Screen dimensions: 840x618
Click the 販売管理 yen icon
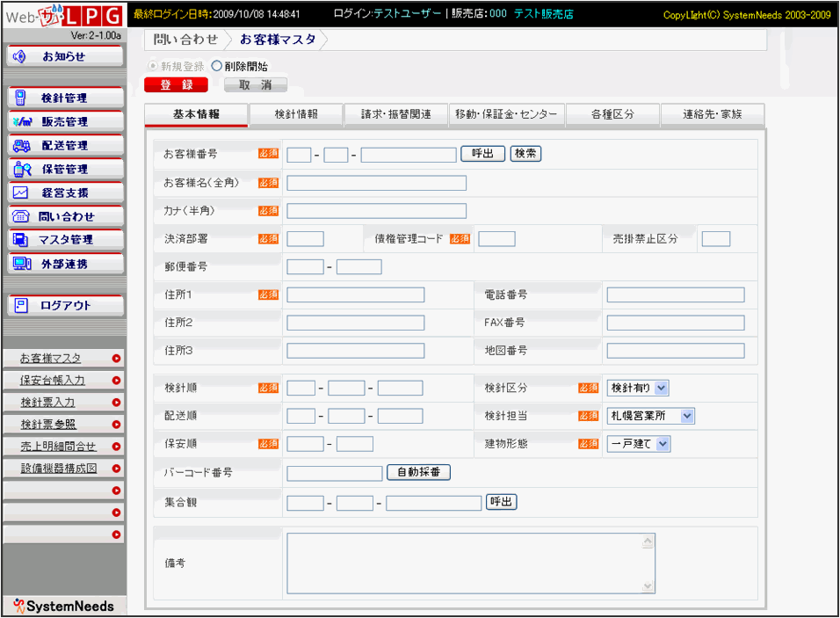(x=22, y=121)
